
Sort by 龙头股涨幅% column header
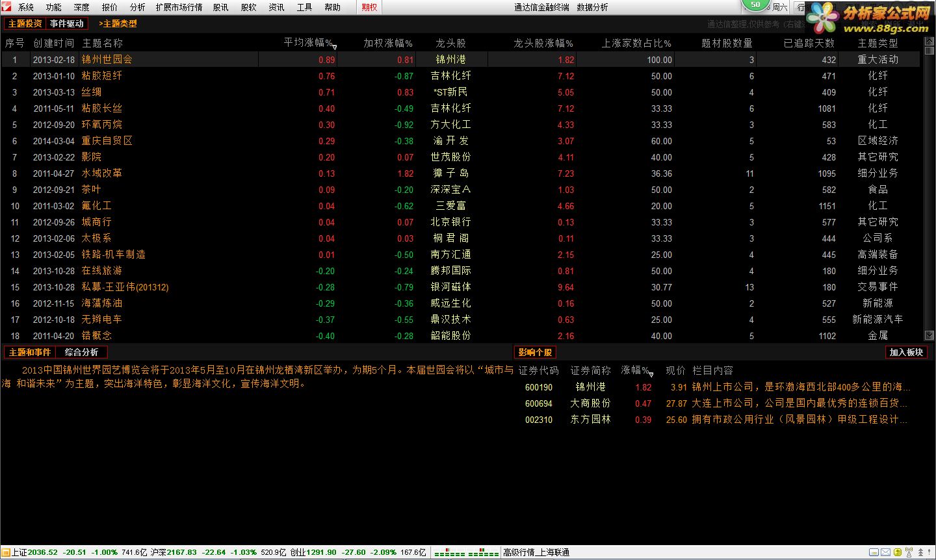pos(543,43)
